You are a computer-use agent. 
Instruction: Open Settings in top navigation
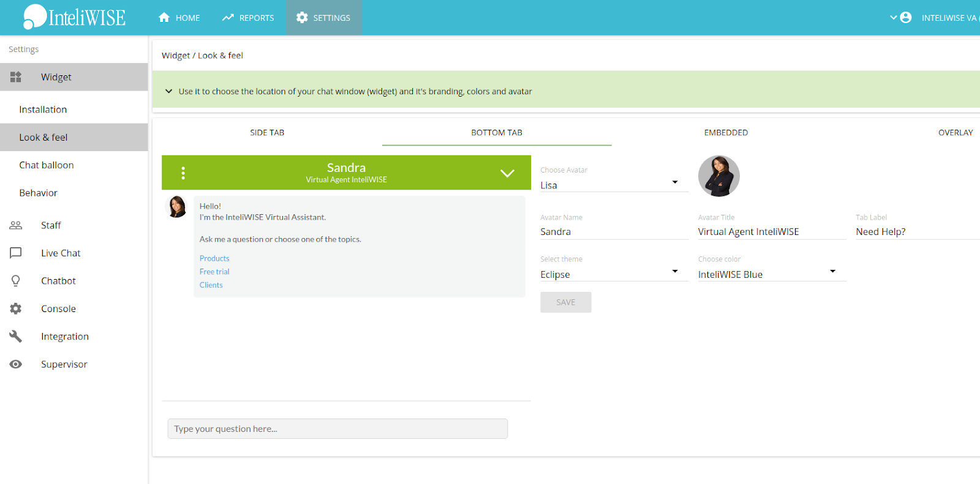pos(324,18)
